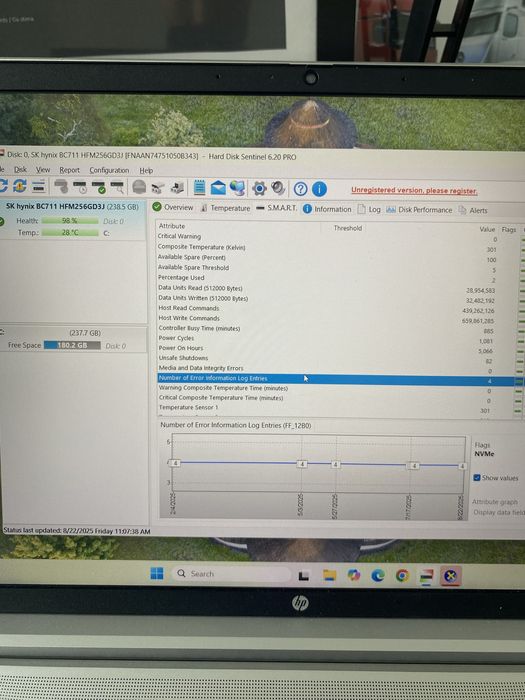Click the Task View taskbar icon
The height and width of the screenshot is (700, 525).
point(304,576)
